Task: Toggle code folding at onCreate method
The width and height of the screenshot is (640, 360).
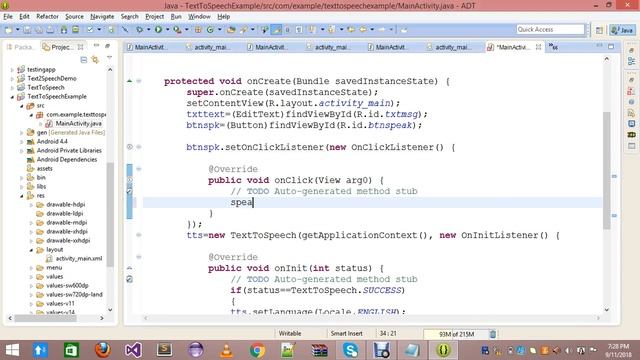Action: coord(139,81)
